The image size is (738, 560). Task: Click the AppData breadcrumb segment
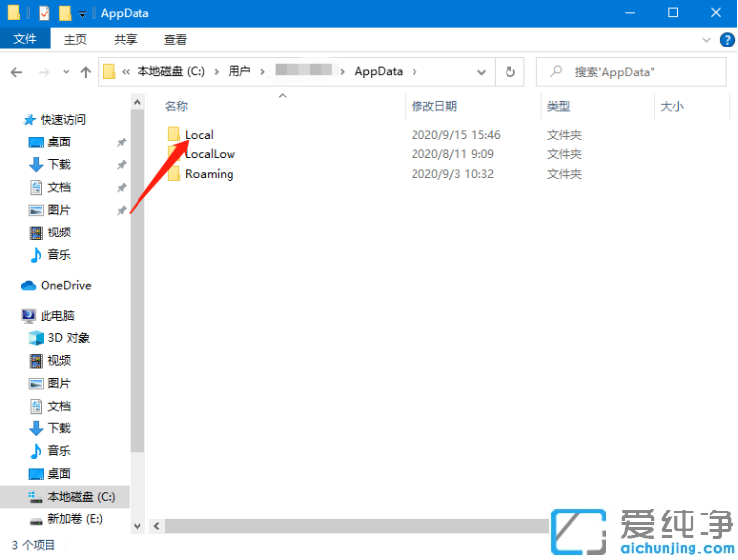tap(379, 71)
